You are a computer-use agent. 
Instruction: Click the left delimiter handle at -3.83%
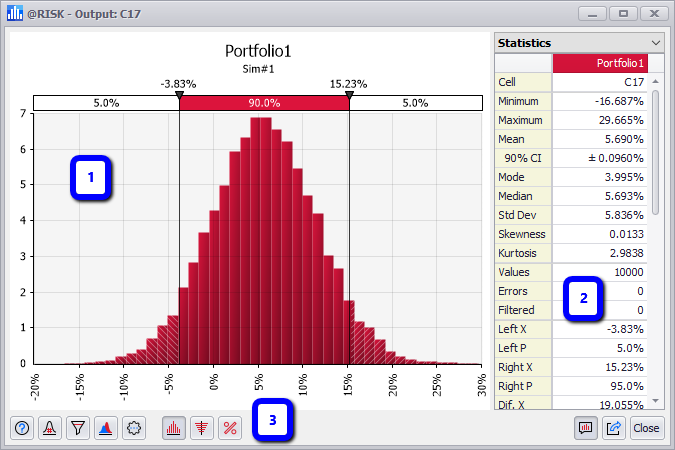(x=179, y=95)
